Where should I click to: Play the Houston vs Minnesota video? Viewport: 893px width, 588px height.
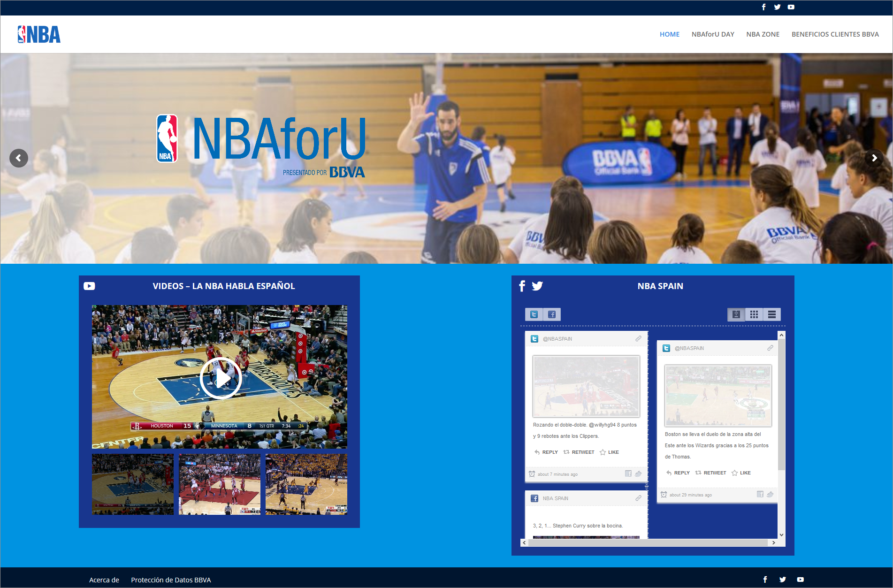(221, 378)
